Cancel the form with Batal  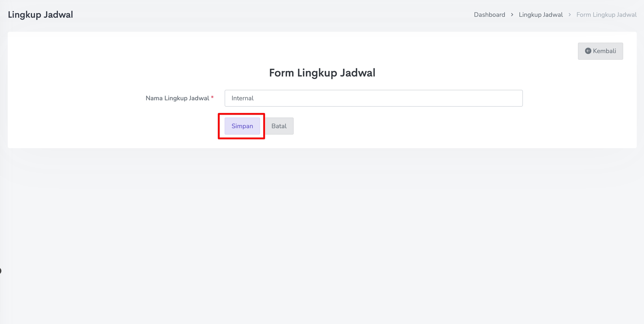coord(279,126)
